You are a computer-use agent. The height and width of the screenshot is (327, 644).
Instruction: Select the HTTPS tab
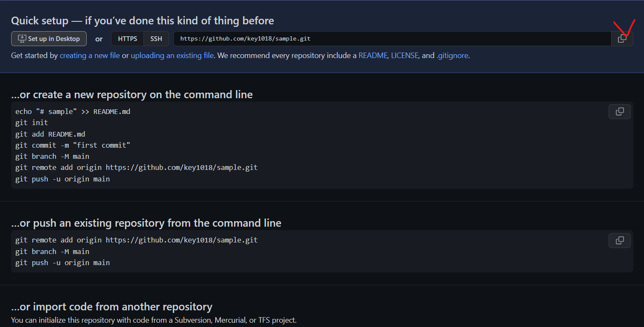127,38
